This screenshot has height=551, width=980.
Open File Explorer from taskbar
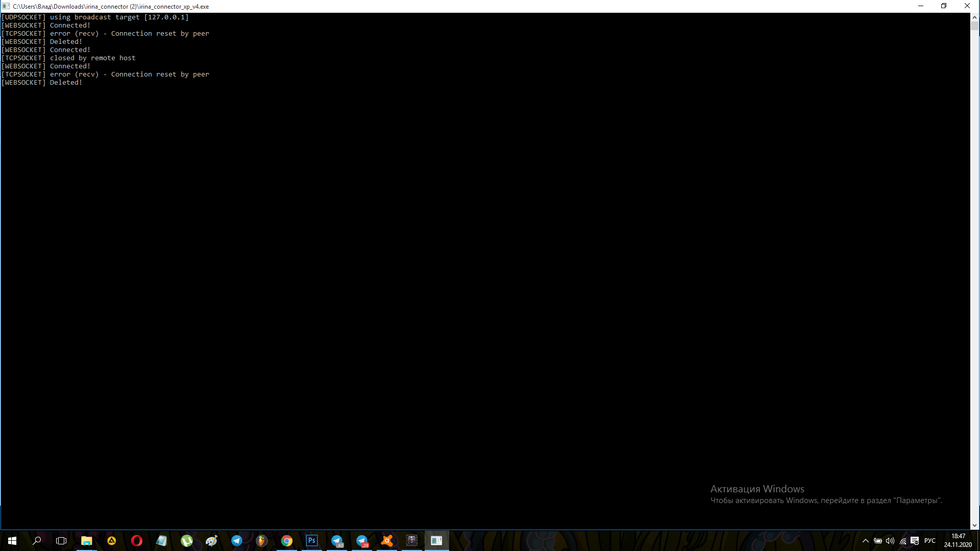pos(86,541)
